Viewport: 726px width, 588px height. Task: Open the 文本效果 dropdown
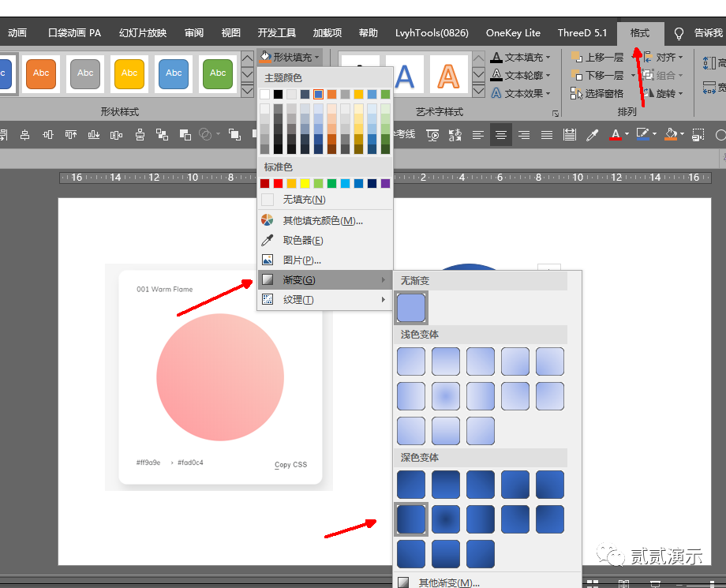pos(521,93)
